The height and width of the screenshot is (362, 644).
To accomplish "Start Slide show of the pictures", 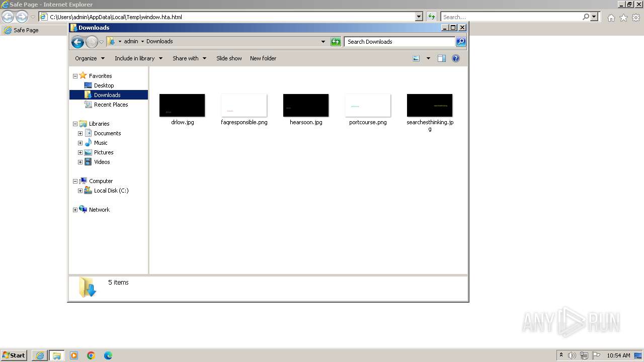I will (229, 58).
